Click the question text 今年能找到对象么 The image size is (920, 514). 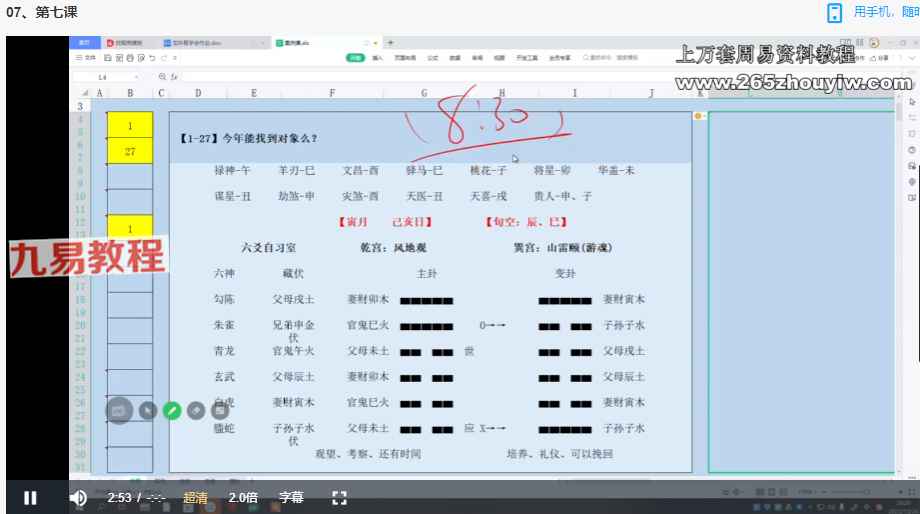click(270, 138)
